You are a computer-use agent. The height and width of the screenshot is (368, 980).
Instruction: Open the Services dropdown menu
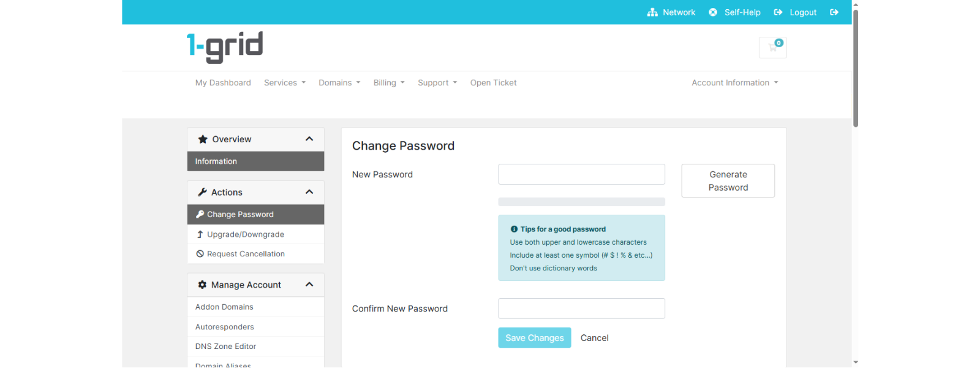coord(284,82)
